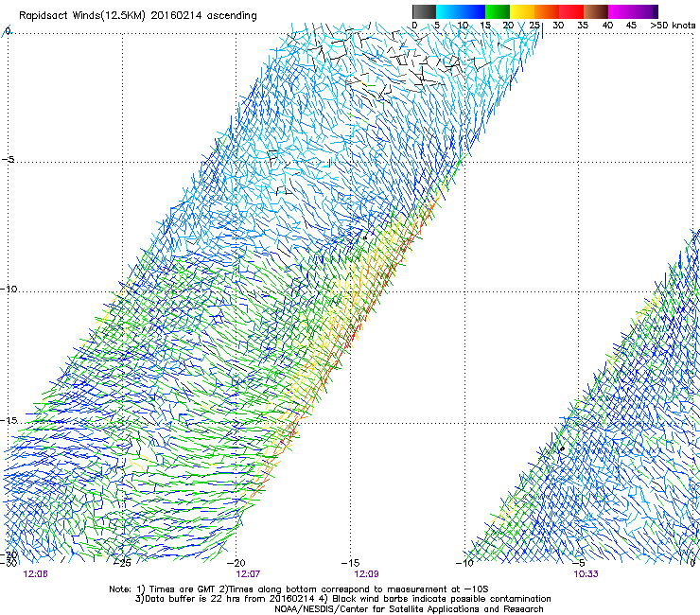Image resolution: width=700 pixels, height=615 pixels.
Task: Click the magenta-purple 40-50 knots legend band
Action: [633, 11]
